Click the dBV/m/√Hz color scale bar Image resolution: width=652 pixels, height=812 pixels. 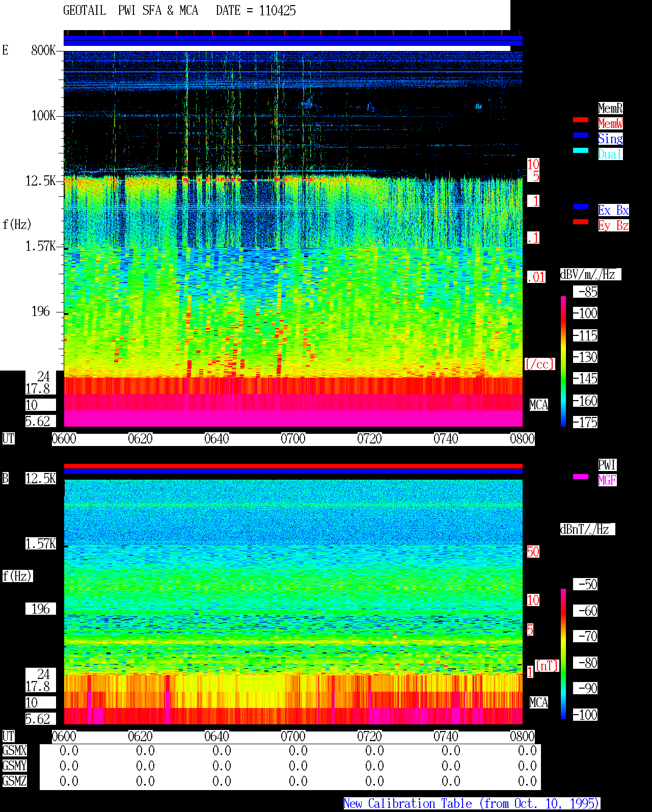563,361
